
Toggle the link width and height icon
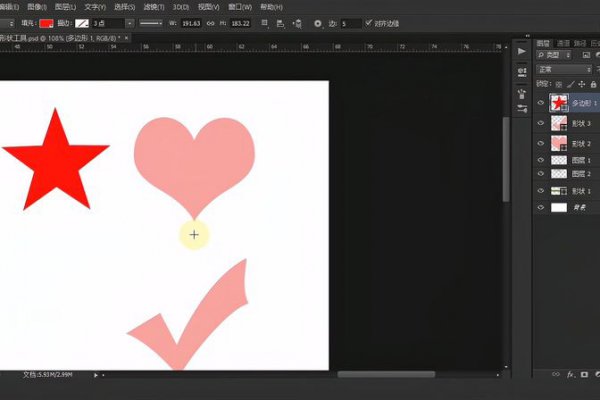(x=210, y=23)
